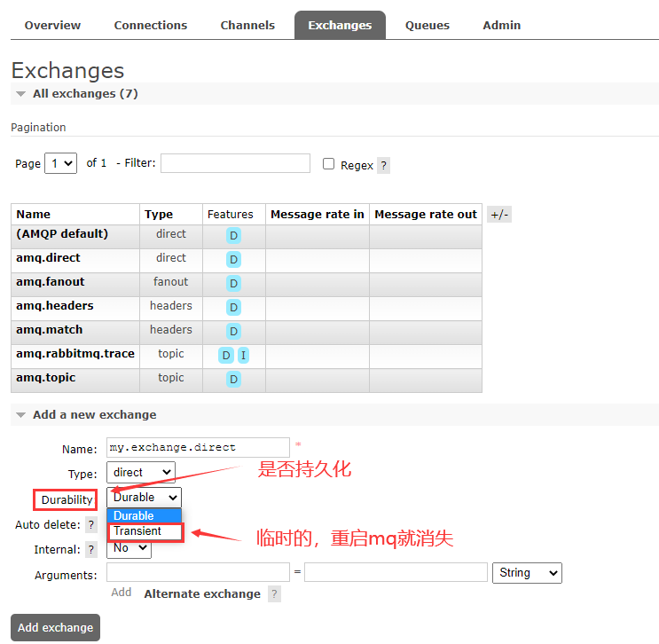This screenshot has width=659, height=644.
Task: Open the Regex help question mark
Action: point(383,166)
